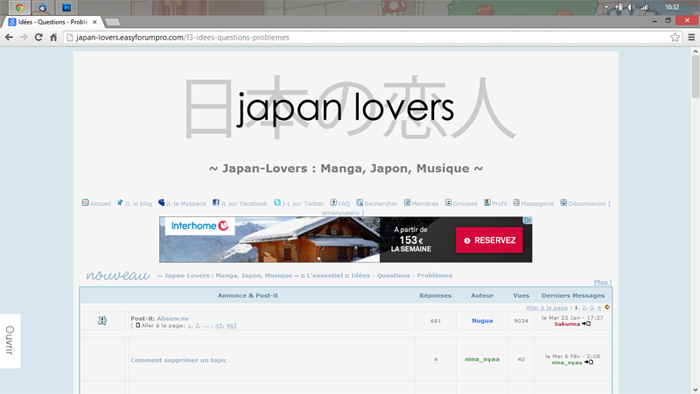Close the Idées - Questions browser tab
Viewport: 700px width, 394px height.
click(x=95, y=22)
